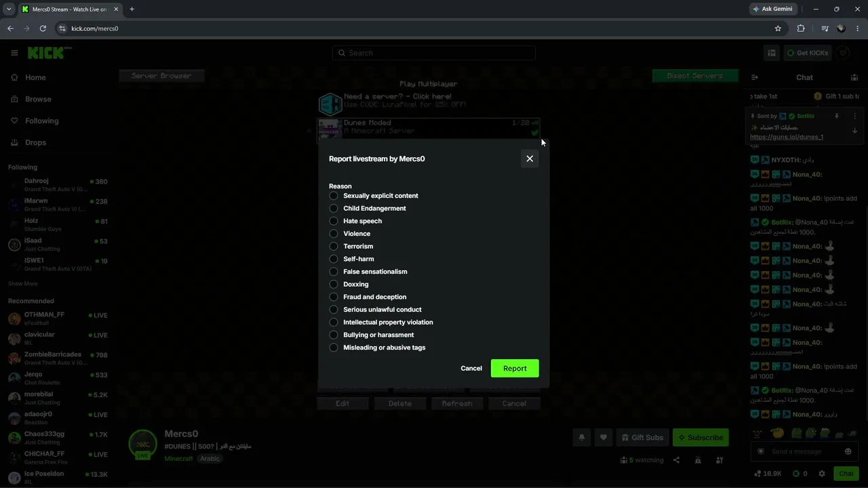Image resolution: width=868 pixels, height=488 pixels.
Task: Select the Fraud and deception option
Action: [x=334, y=297]
